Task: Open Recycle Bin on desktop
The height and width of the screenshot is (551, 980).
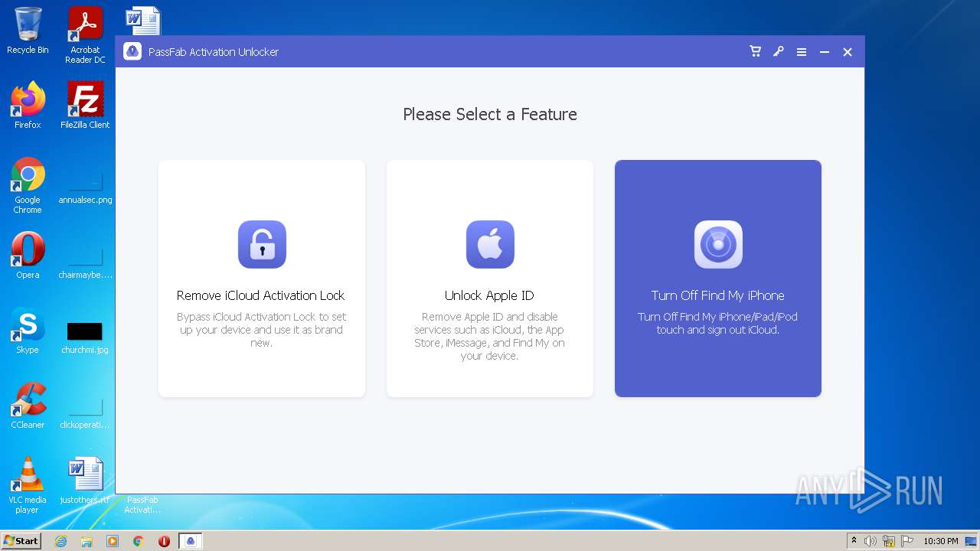Action: click(x=28, y=31)
